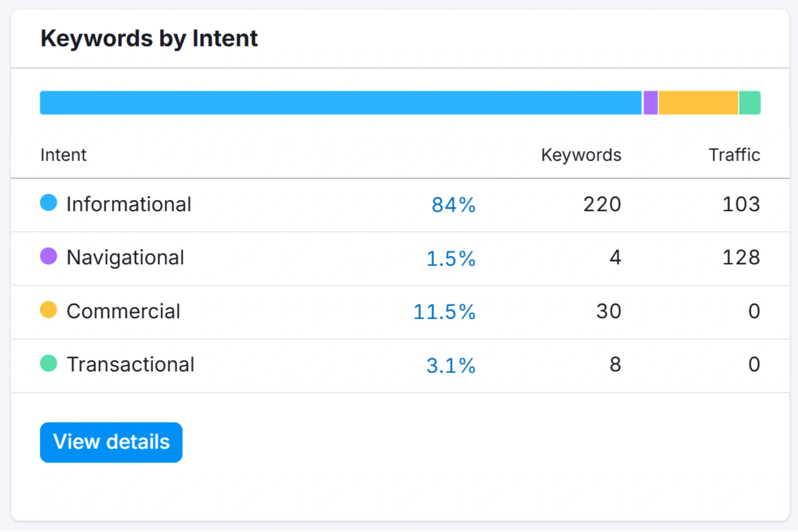Select the blue Informational bar segment
The image size is (798, 532).
coord(341,103)
